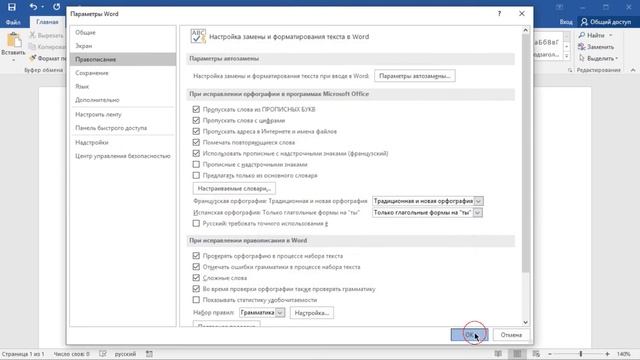Viewport: 640px width, 360px height.
Task: Expand the Select dropdown in ribbon
Action: coord(616,58)
